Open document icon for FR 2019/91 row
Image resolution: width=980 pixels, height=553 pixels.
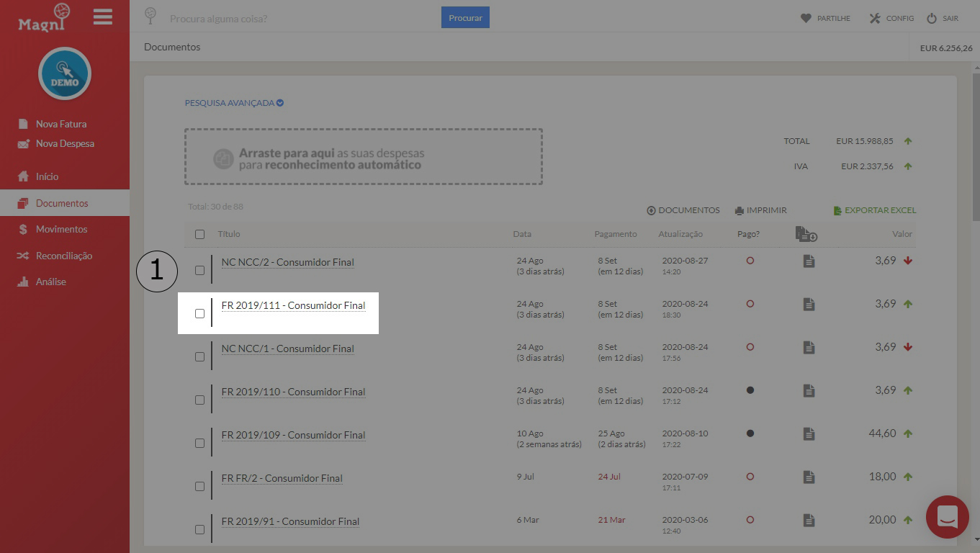(x=809, y=521)
